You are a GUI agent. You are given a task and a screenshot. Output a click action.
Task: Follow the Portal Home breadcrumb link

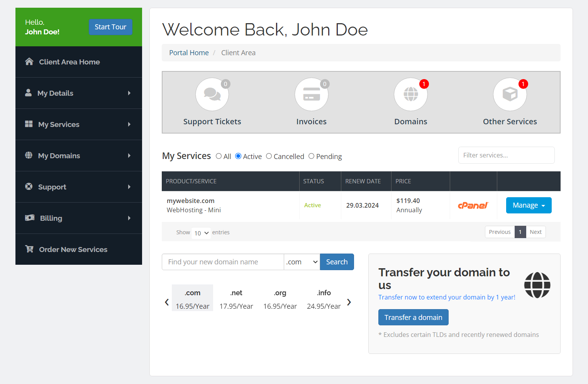click(x=189, y=52)
